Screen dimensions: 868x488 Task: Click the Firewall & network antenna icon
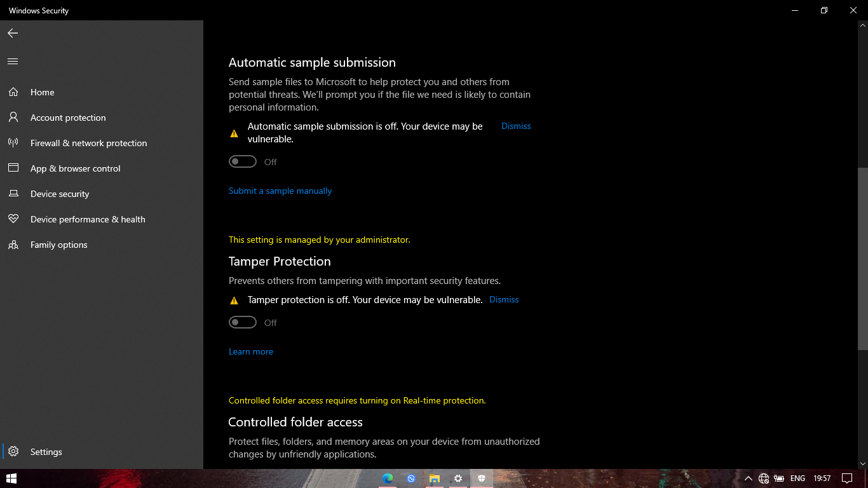13,143
